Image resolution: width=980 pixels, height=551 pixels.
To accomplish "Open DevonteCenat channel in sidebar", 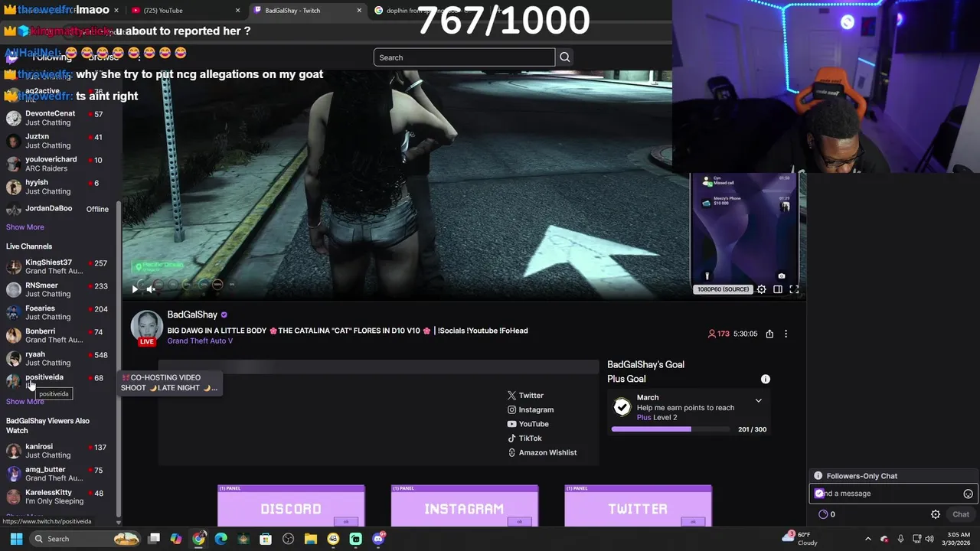I will point(58,118).
